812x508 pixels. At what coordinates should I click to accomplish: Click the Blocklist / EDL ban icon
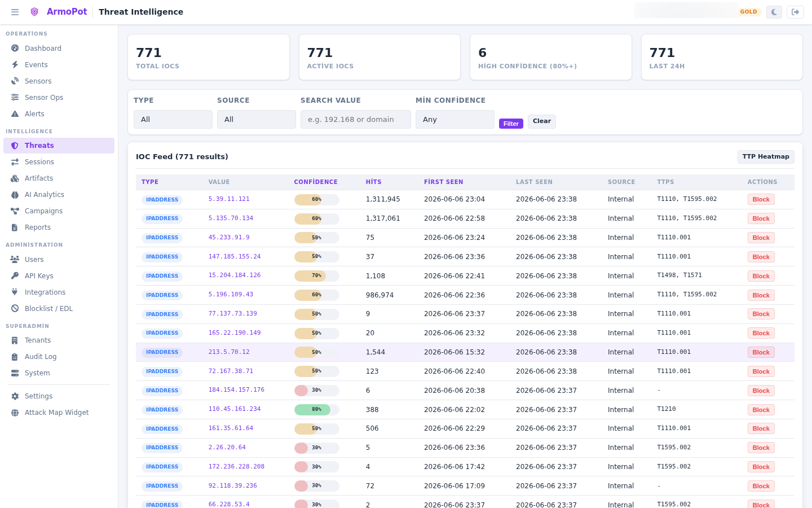pos(15,309)
